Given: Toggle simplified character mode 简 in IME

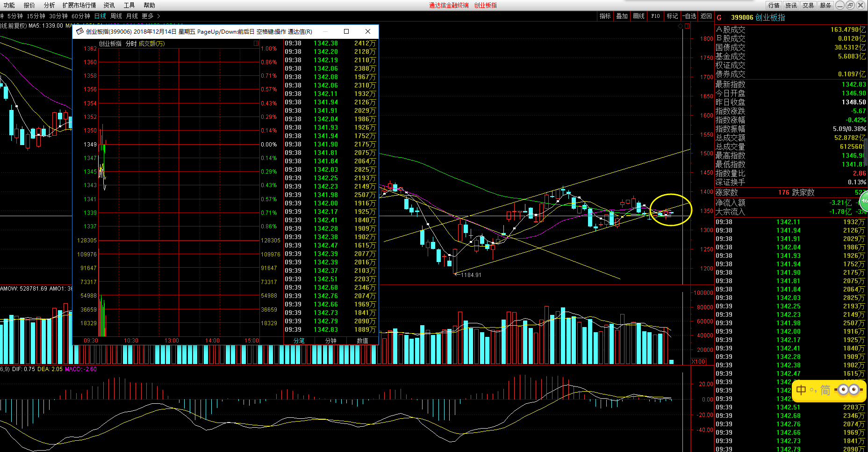Looking at the screenshot, I should coord(825,390).
